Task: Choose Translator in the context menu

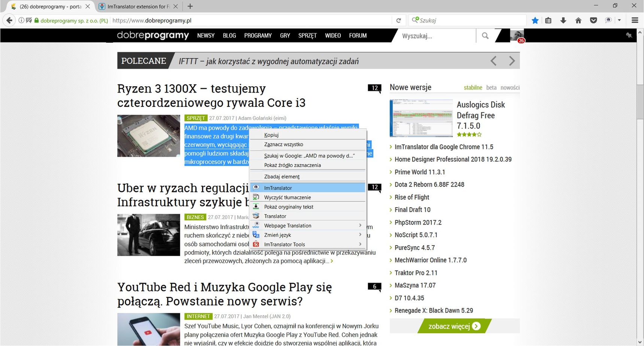Action: tap(308, 216)
